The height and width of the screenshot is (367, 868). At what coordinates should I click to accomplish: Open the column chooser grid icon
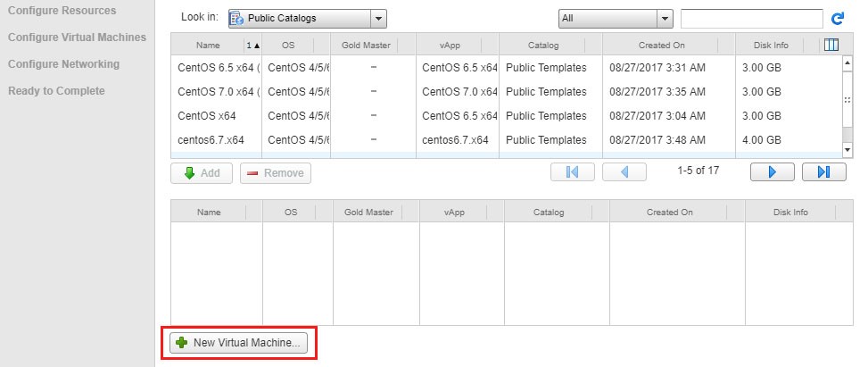[x=832, y=45]
